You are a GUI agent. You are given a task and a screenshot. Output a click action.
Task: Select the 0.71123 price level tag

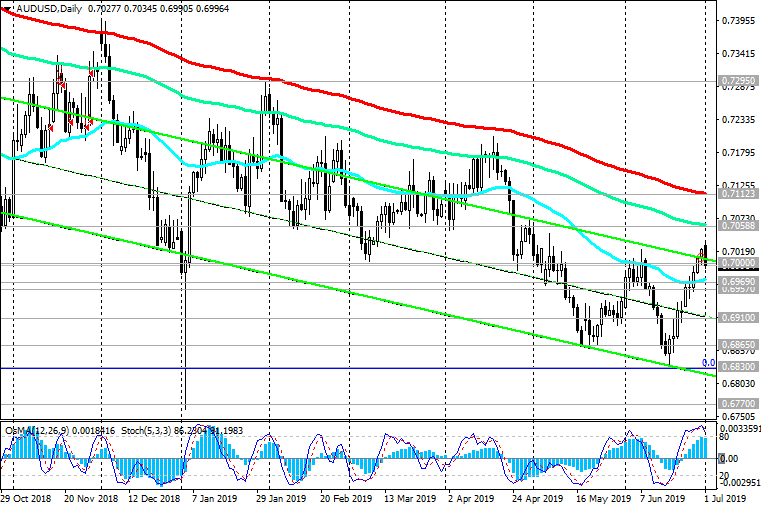tap(738, 195)
